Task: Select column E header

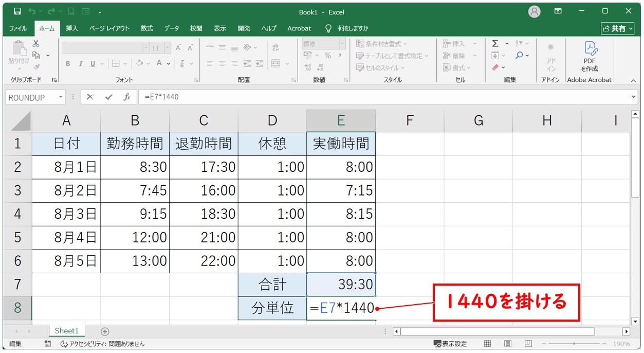Action: pos(341,120)
